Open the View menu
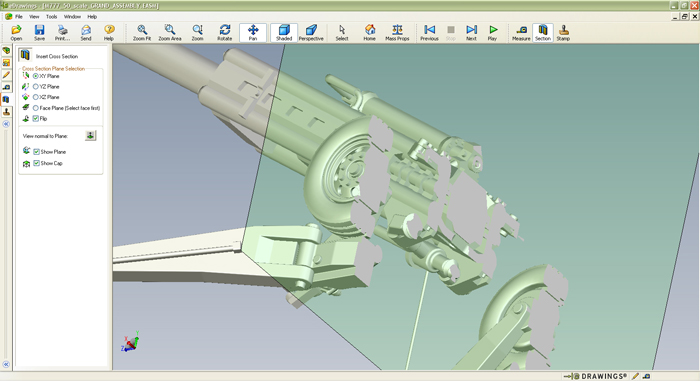 (34, 17)
